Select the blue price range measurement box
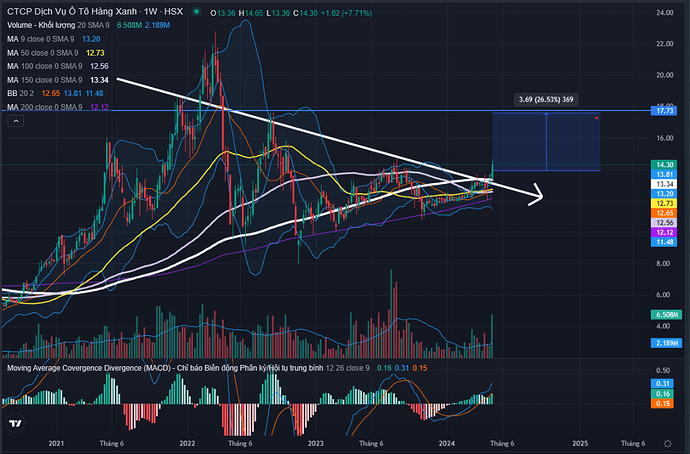Image resolution: width=690 pixels, height=454 pixels. pyautogui.click(x=546, y=142)
